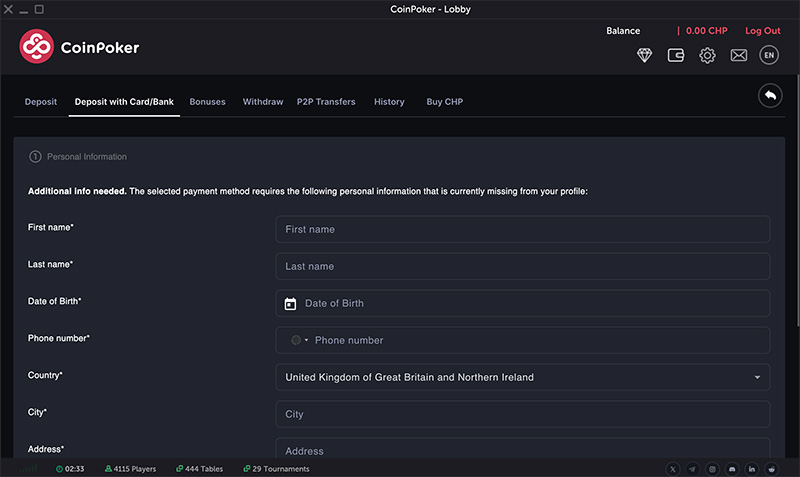
Task: Open the phone country code selector
Action: [300, 341]
